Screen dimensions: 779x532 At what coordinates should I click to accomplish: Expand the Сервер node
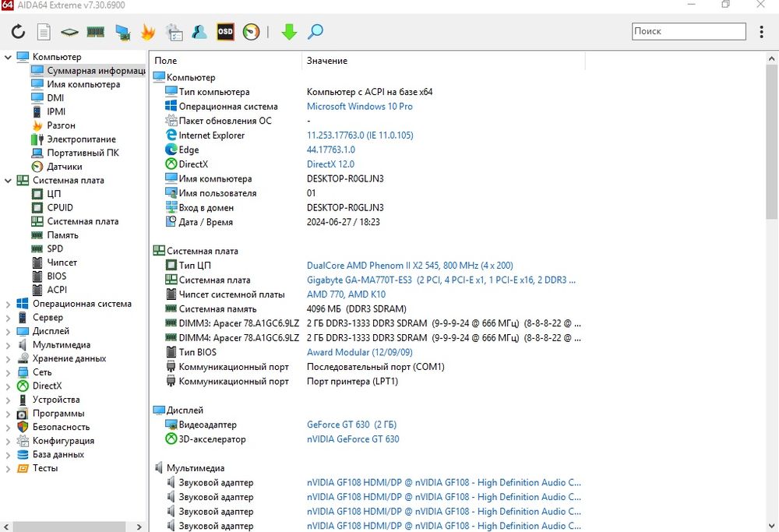click(x=8, y=318)
